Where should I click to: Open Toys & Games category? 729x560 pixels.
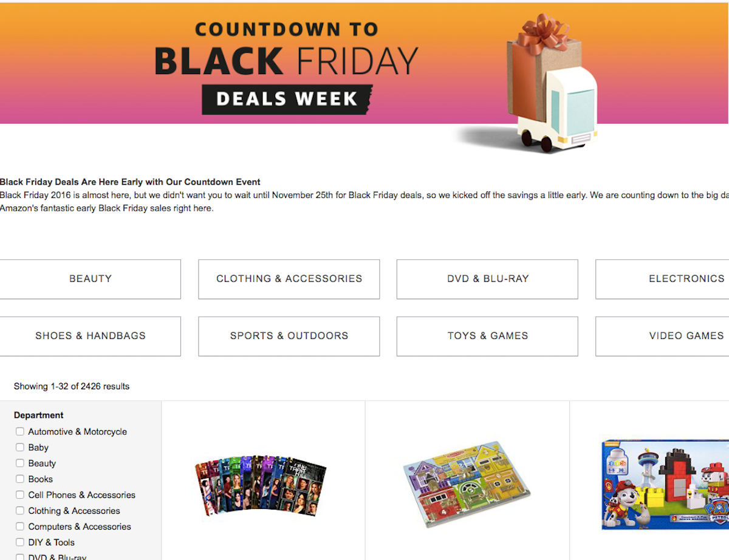[487, 336]
